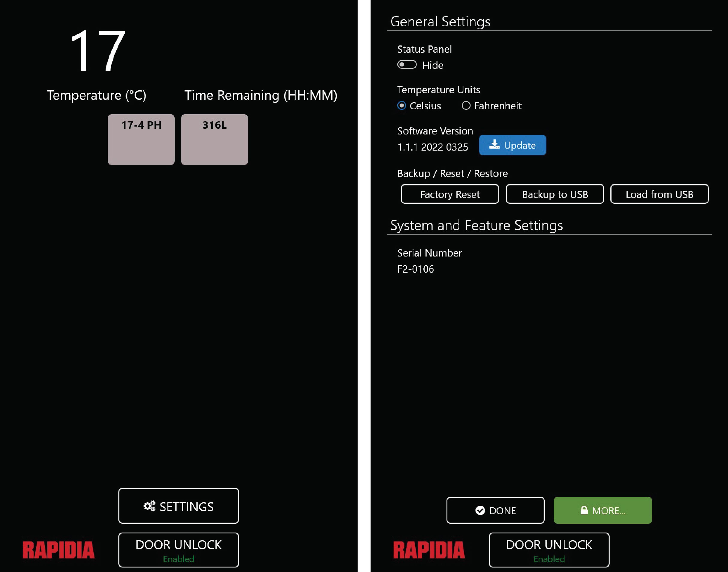
Task: Click the download icon on Update button
Action: 494,145
